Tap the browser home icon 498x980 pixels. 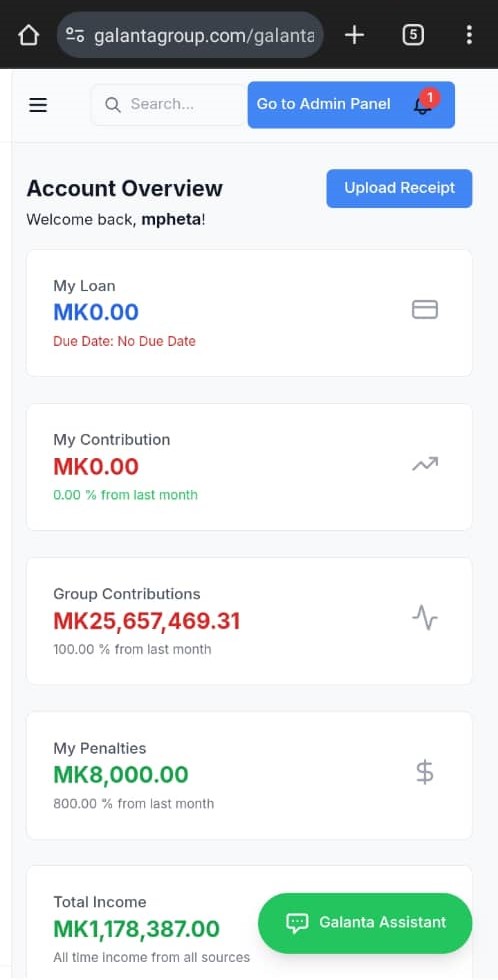click(x=29, y=36)
